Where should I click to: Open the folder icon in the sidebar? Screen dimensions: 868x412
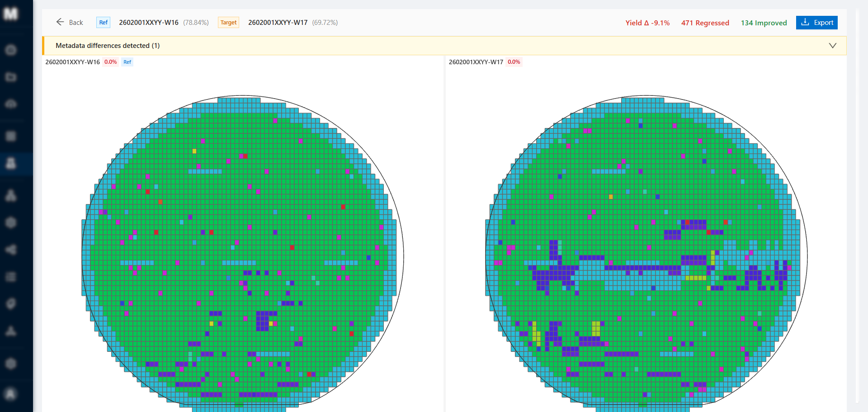coord(11,77)
